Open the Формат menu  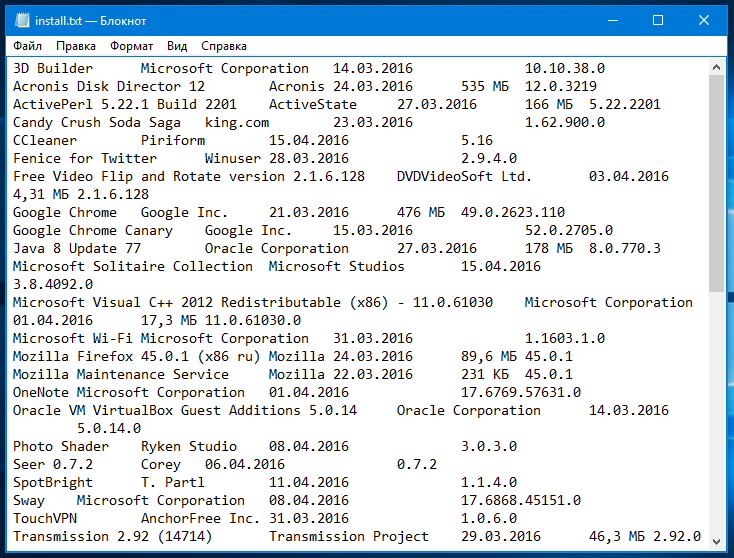pos(132,46)
